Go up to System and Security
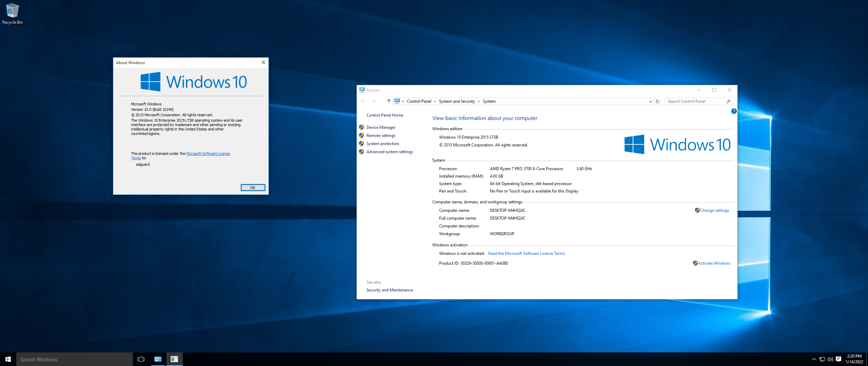The image size is (868, 366). (x=389, y=101)
